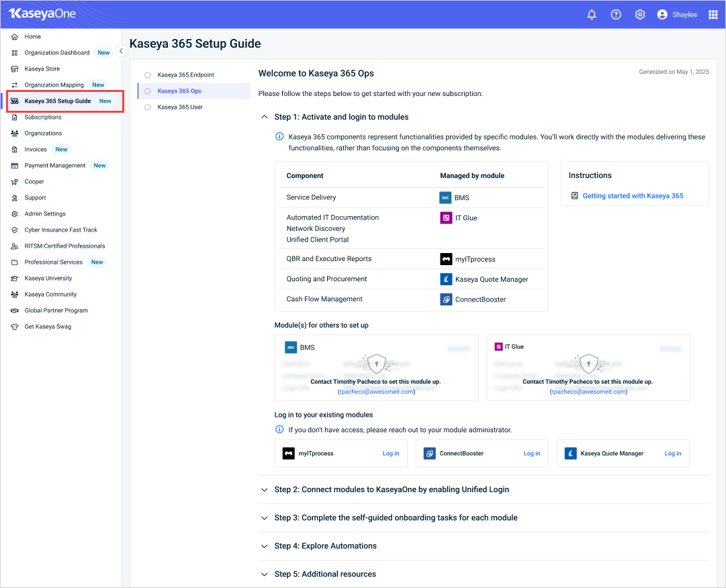Screen dimensions: 726x588
Task: Select the Kaseya 365 Endpoint radio button
Action: point(148,75)
